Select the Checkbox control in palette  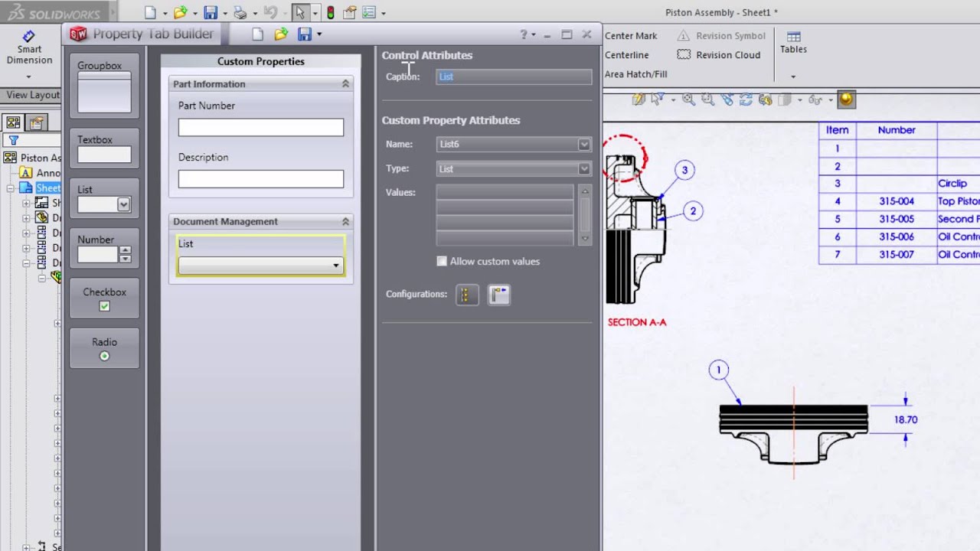104,298
